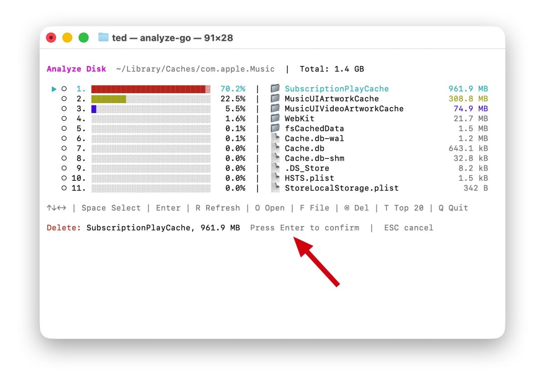Image resolution: width=545 pixels, height=392 pixels.
Task: Click the 961.9 MB size in row 1
Action: point(468,89)
